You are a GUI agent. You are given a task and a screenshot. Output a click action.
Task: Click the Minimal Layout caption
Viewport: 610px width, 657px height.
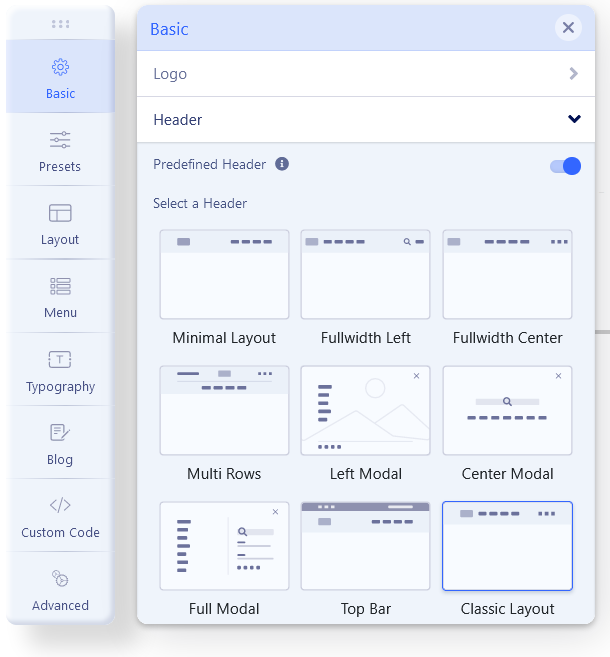[x=224, y=338]
